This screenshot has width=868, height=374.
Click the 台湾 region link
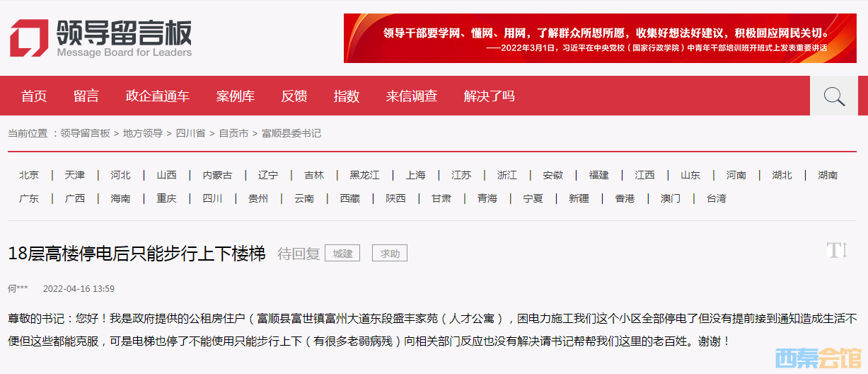[x=716, y=198]
